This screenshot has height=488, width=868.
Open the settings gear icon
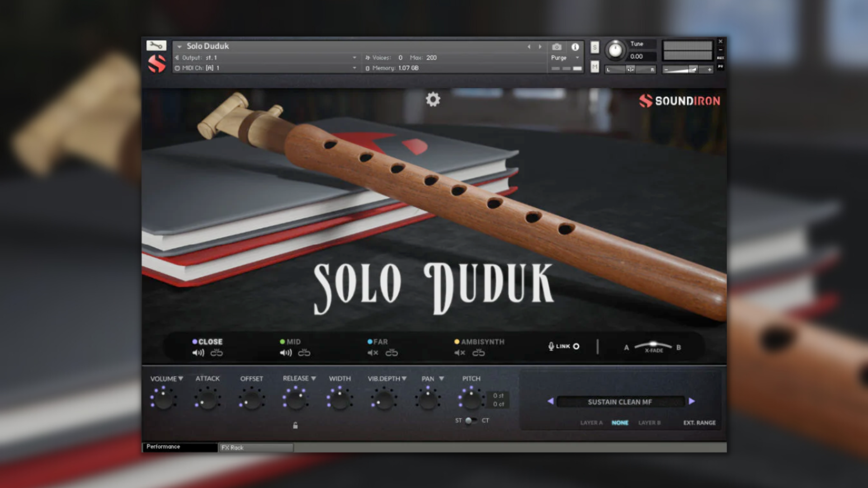[433, 99]
